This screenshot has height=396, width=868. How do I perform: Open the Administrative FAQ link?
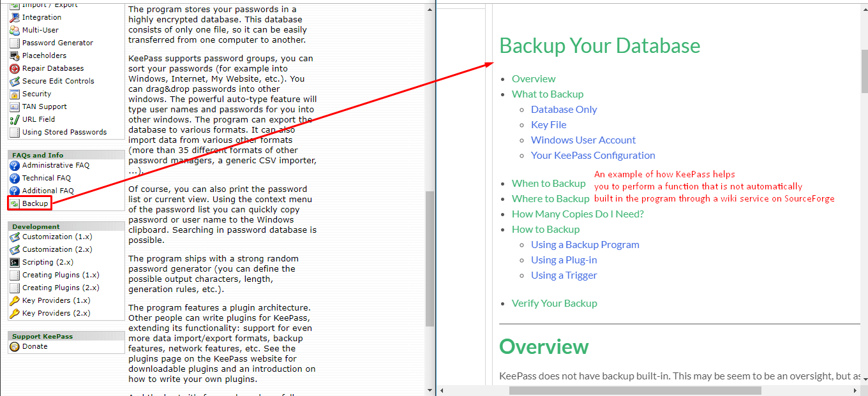click(56, 165)
